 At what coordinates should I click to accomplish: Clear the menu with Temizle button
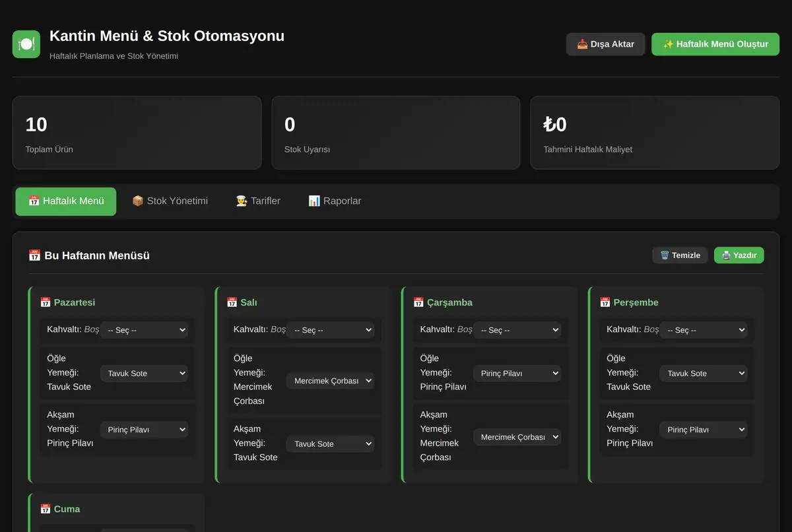click(x=680, y=255)
